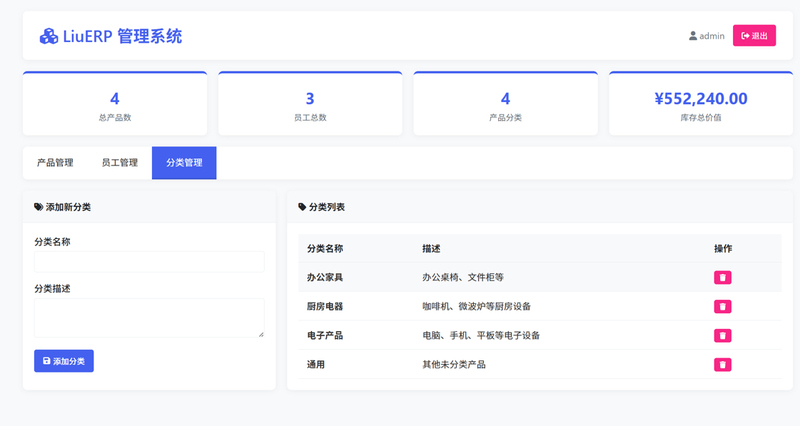Click the ¥552,240.00 inventory value
The height and width of the screenshot is (426, 800).
click(701, 98)
